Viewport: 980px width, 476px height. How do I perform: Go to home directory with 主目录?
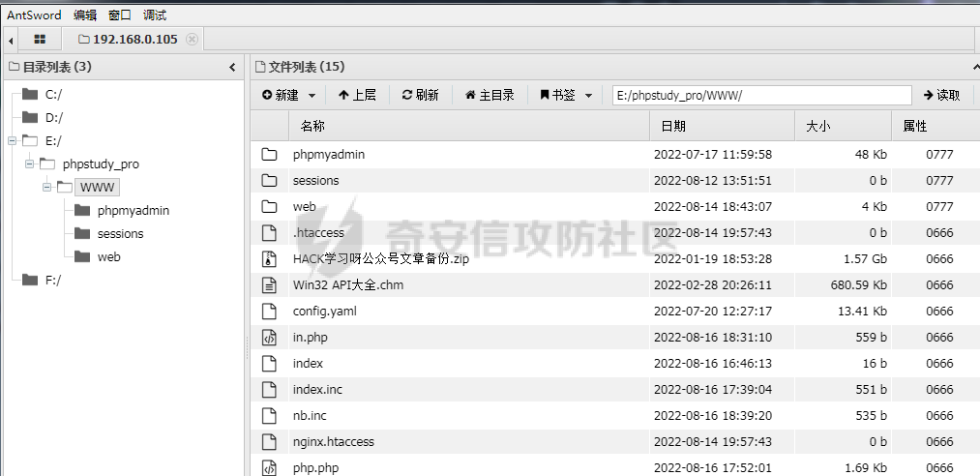490,95
